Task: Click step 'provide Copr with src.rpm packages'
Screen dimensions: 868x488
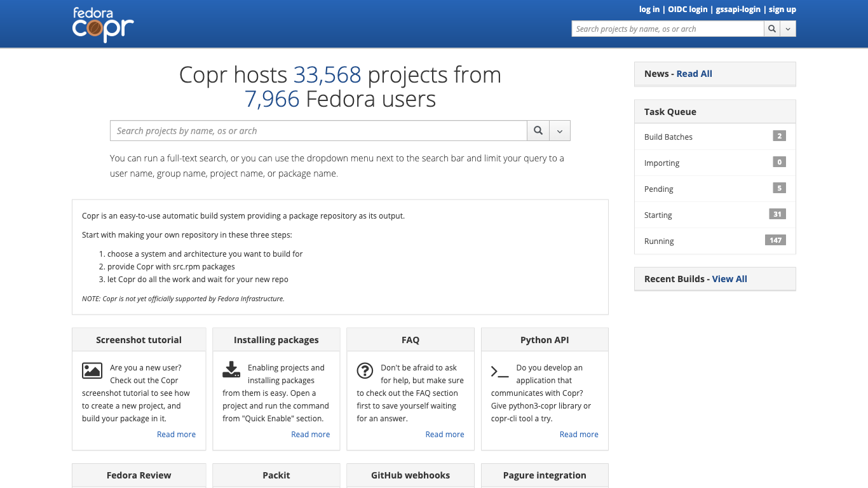Action: click(x=171, y=267)
